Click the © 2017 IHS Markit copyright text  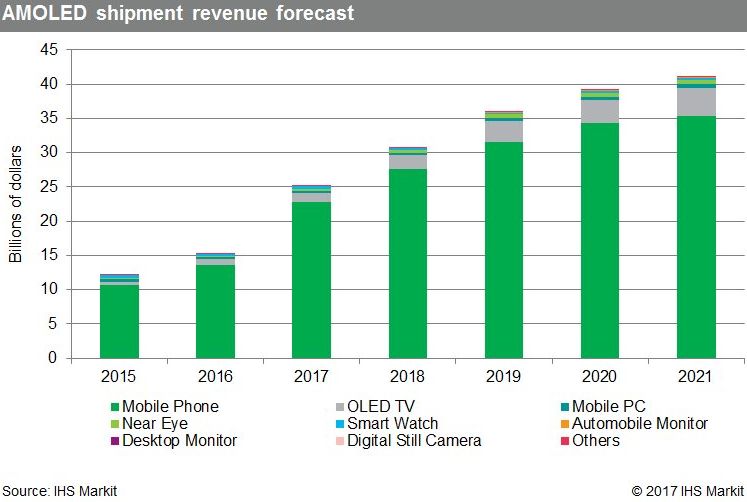pos(687,491)
